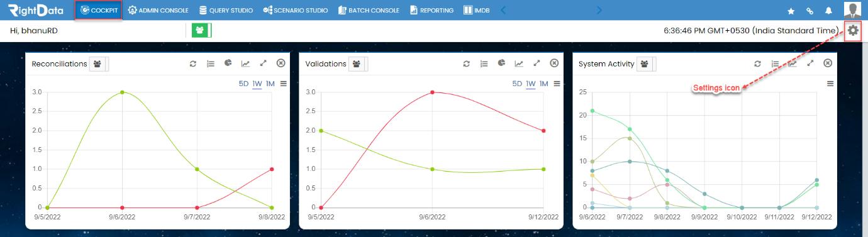Click red peak point on 9/6/2022 in Validations
Screen dimensions: 868x237
pyautogui.click(x=433, y=92)
